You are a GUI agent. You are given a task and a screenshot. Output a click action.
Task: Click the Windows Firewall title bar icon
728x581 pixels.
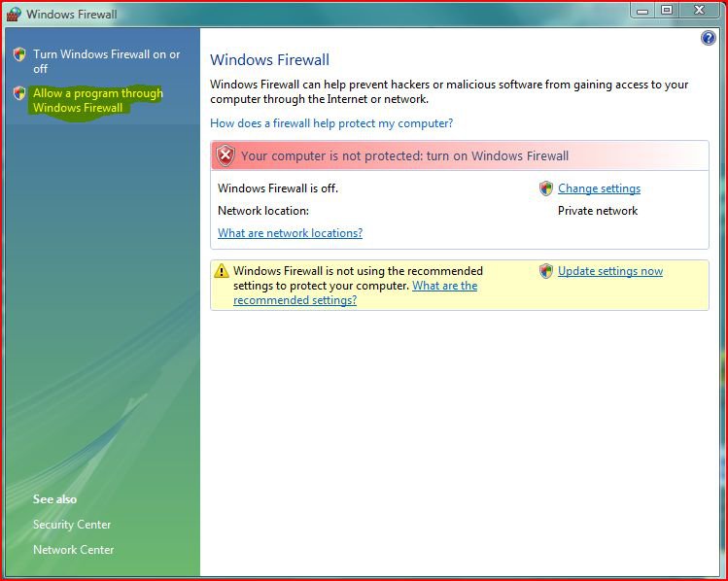click(x=14, y=14)
